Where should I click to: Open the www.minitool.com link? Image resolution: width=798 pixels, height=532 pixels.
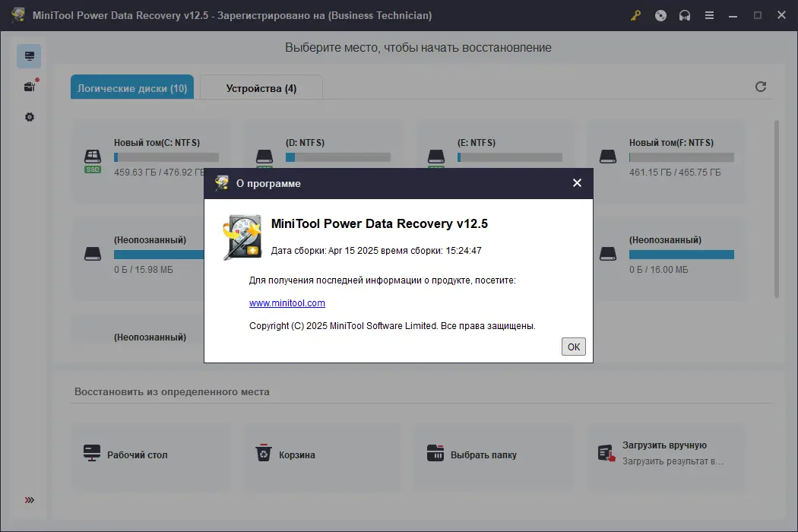click(287, 303)
